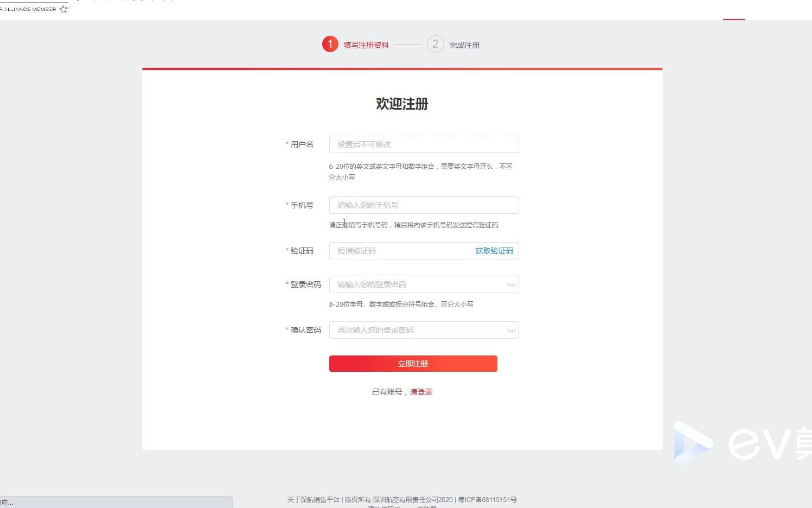Screen dimensions: 812x508
Task: Click the username rule hint text
Action: tap(421, 172)
